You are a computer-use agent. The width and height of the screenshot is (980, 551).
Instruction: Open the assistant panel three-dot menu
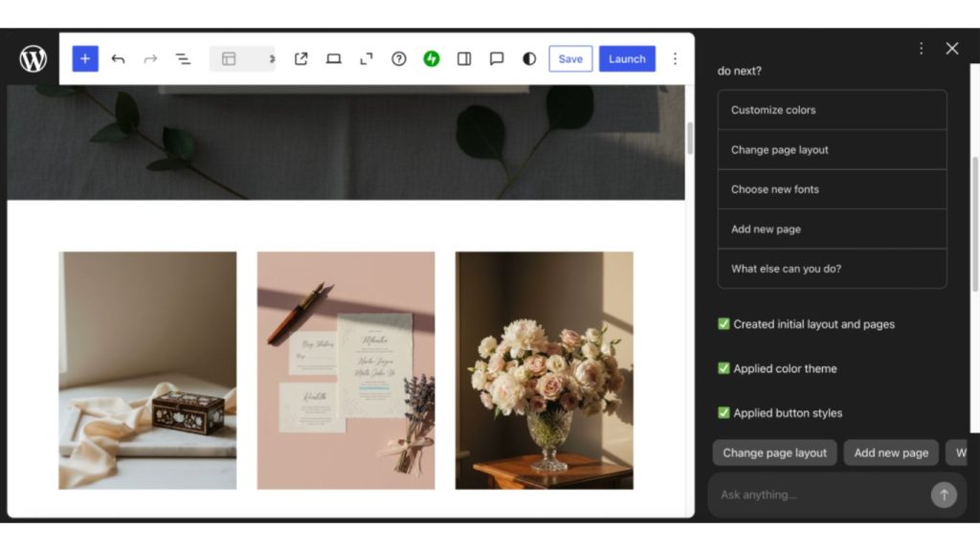[x=921, y=47]
